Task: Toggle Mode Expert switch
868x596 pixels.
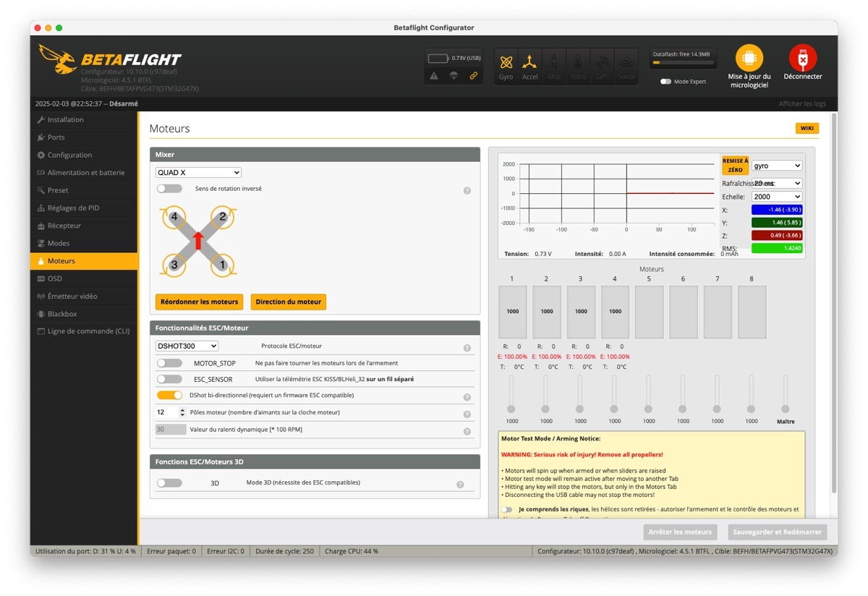Action: coord(665,82)
